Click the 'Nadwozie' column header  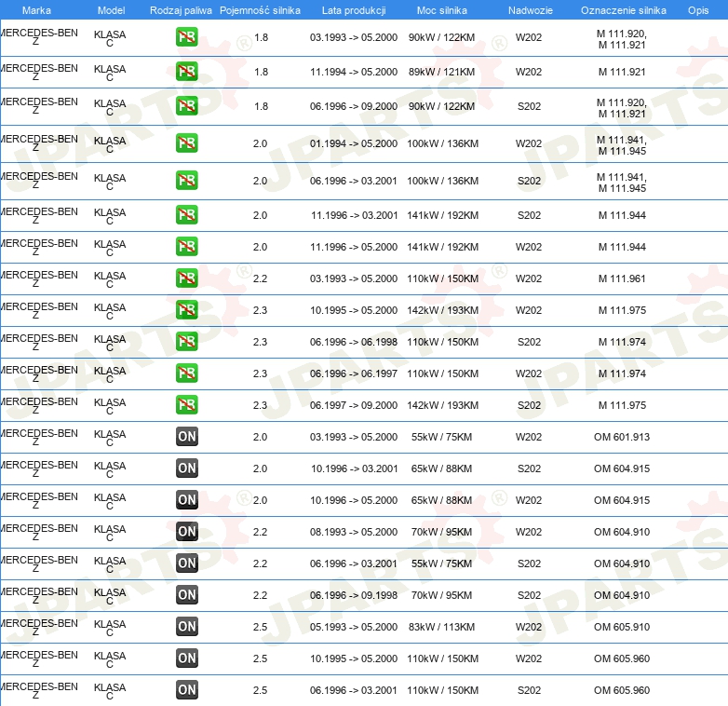(529, 10)
